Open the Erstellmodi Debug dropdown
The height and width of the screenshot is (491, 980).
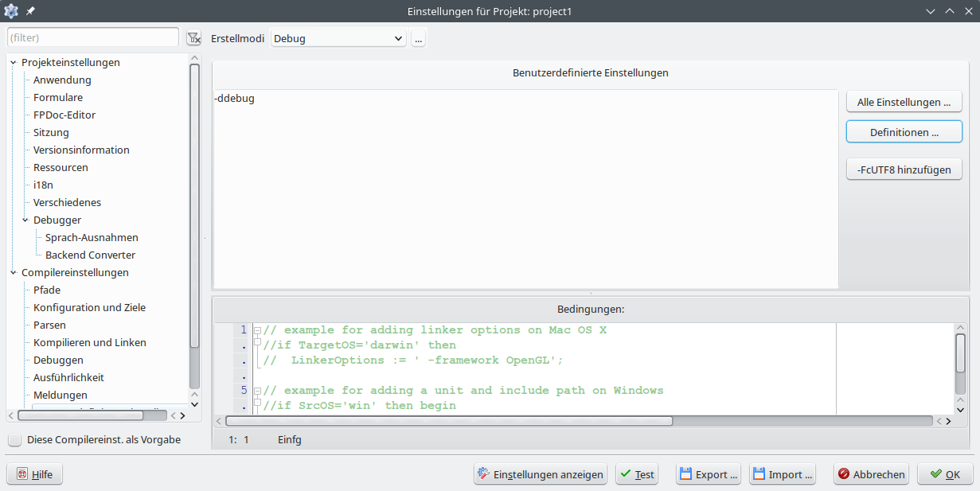338,38
